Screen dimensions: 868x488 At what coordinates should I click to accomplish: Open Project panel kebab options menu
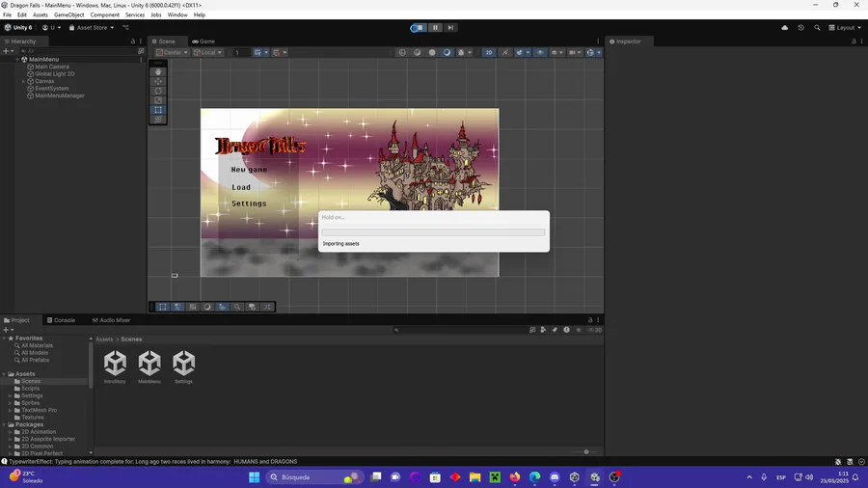[598, 320]
